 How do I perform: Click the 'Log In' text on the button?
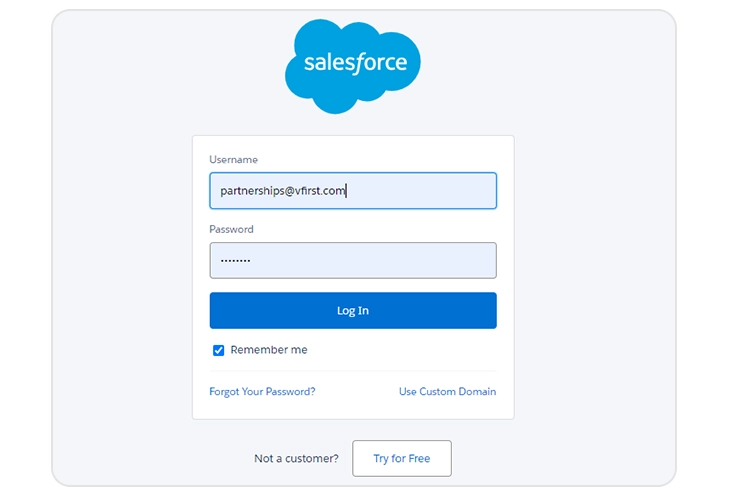click(x=352, y=310)
